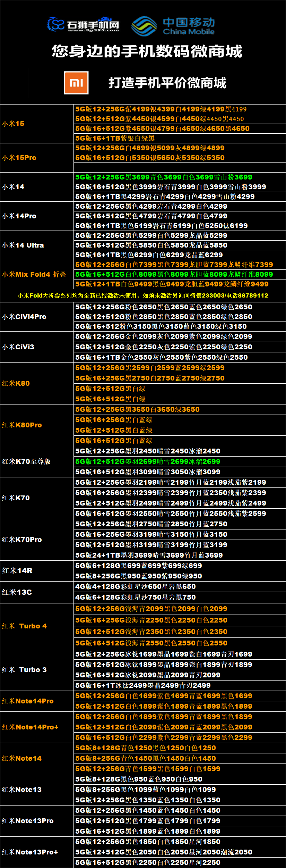Select the 小米15 model cell
Screen dimensions: 286x868
tap(37, 124)
